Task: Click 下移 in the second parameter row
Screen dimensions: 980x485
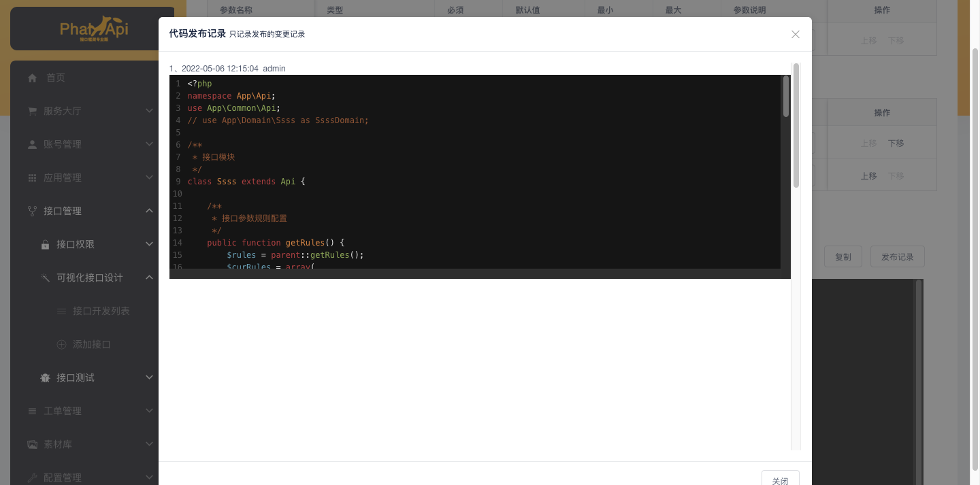Action: [896, 144]
